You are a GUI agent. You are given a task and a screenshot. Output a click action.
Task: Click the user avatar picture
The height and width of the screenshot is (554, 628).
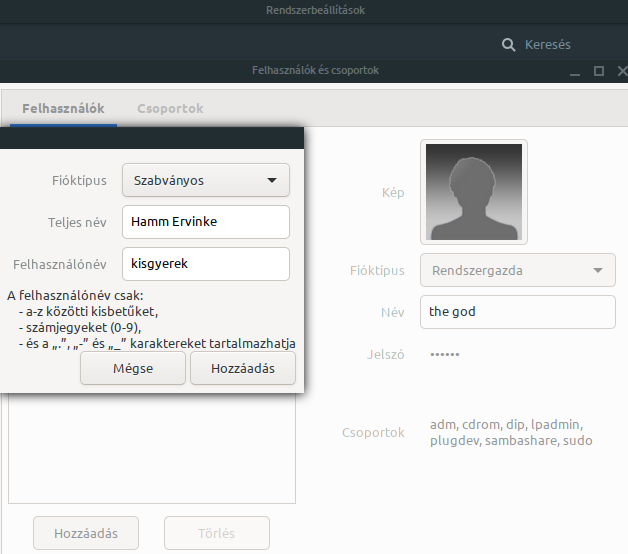[x=474, y=192]
